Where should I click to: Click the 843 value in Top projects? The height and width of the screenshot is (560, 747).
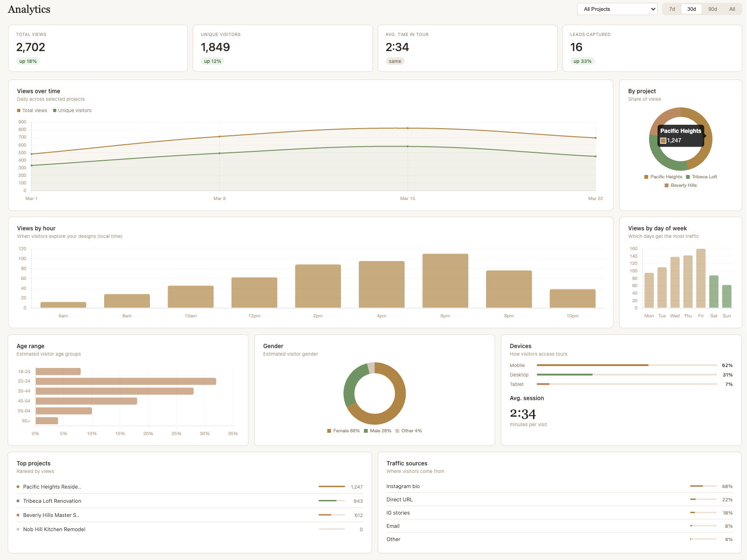pos(358,501)
